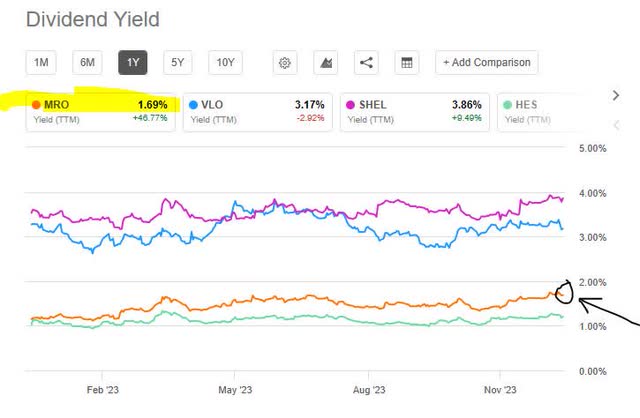The width and height of the screenshot is (640, 418).
Task: Switch to the 10Y time range
Action: [225, 63]
